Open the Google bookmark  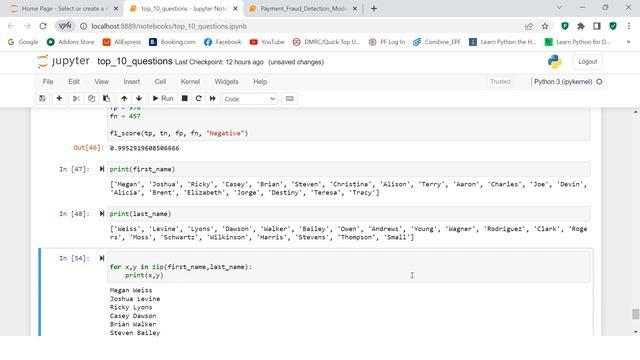pyautogui.click(x=23, y=42)
